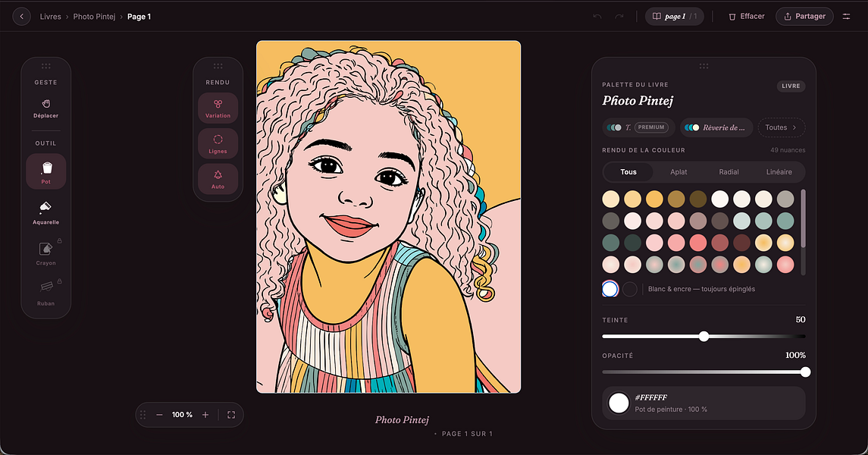
Task: Click the Effacer button
Action: 746,17
